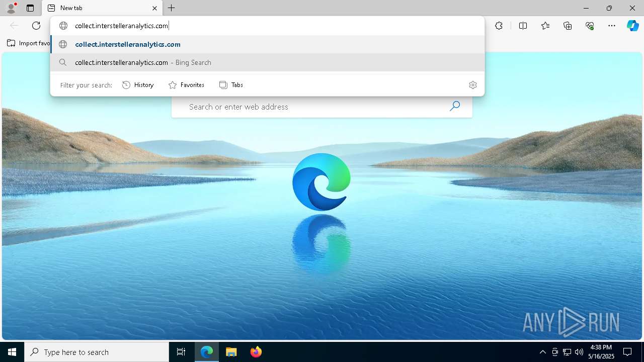This screenshot has width=644, height=362.
Task: Click Import favorites bookmark item
Action: pos(29,43)
